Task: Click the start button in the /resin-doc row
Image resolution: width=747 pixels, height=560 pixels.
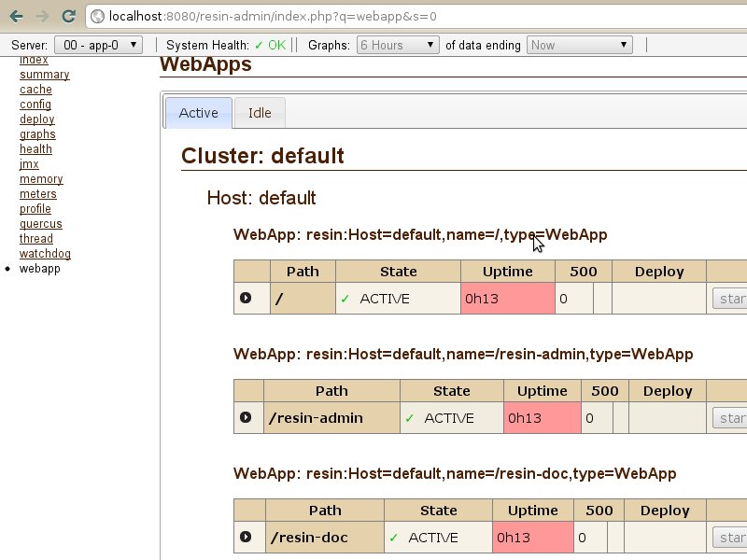Action: click(729, 538)
